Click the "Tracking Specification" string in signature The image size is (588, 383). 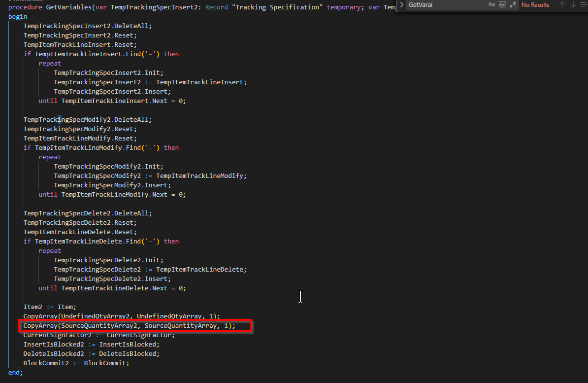click(x=277, y=7)
